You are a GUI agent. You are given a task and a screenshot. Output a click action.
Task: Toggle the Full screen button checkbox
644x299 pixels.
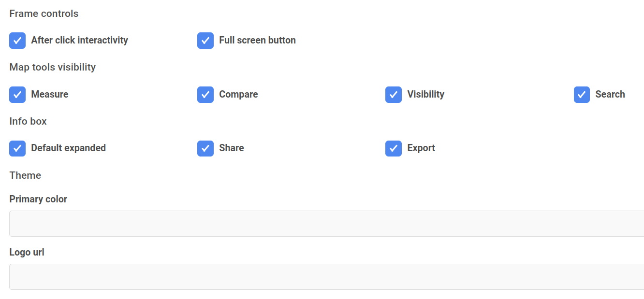coord(205,41)
